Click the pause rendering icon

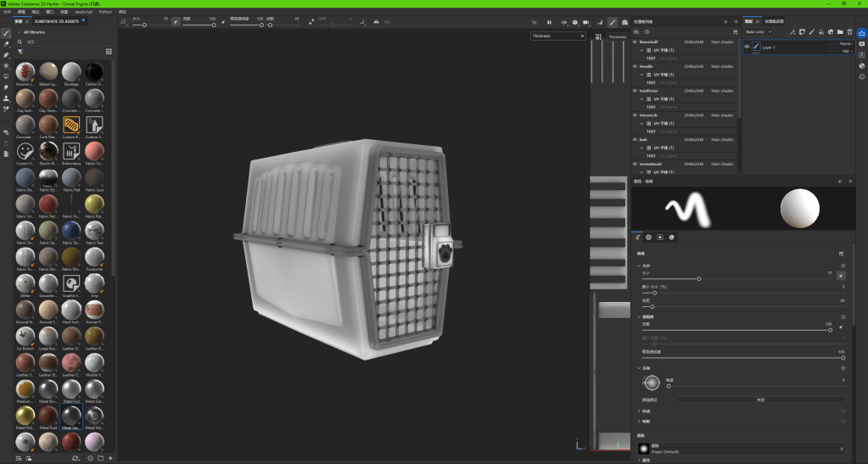coord(549,22)
